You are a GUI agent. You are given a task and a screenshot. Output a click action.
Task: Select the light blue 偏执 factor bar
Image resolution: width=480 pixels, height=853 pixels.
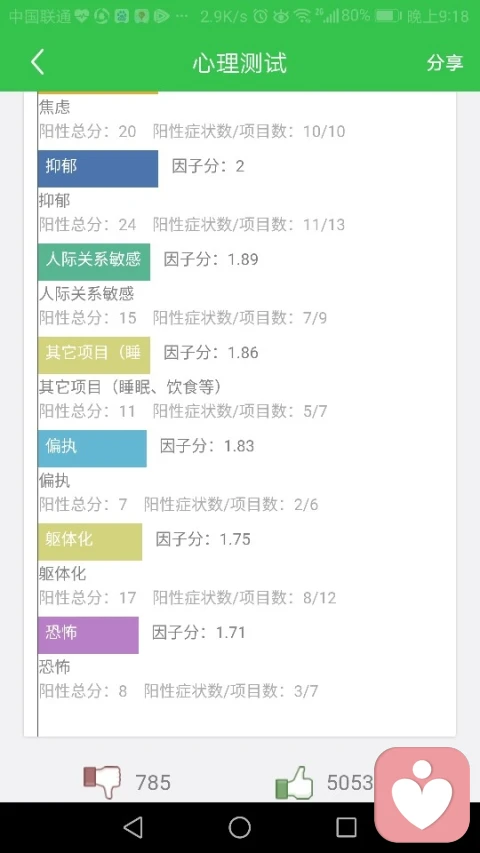click(93, 448)
